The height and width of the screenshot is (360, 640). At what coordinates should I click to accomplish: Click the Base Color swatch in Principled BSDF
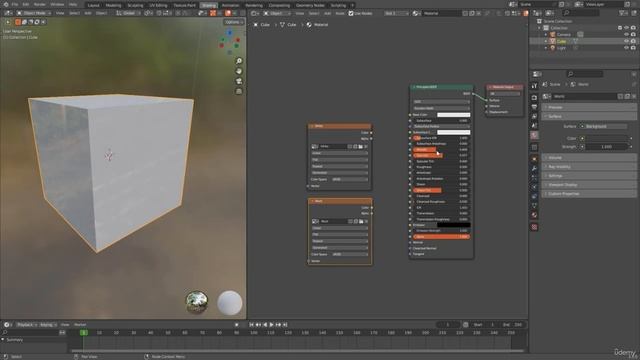pos(453,115)
